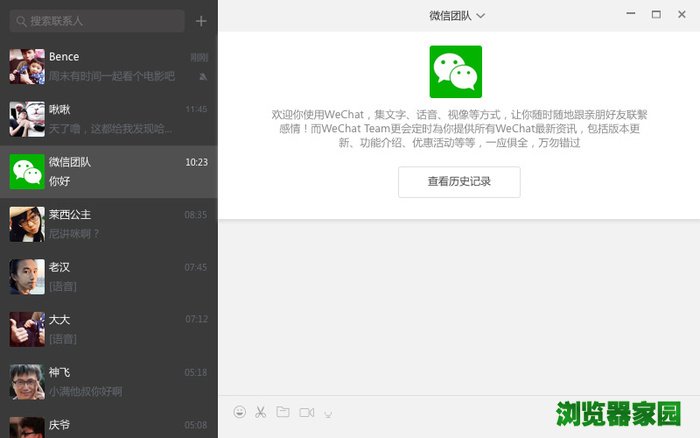Open the 大大 conversation
This screenshot has height=438, width=700.
click(x=109, y=330)
